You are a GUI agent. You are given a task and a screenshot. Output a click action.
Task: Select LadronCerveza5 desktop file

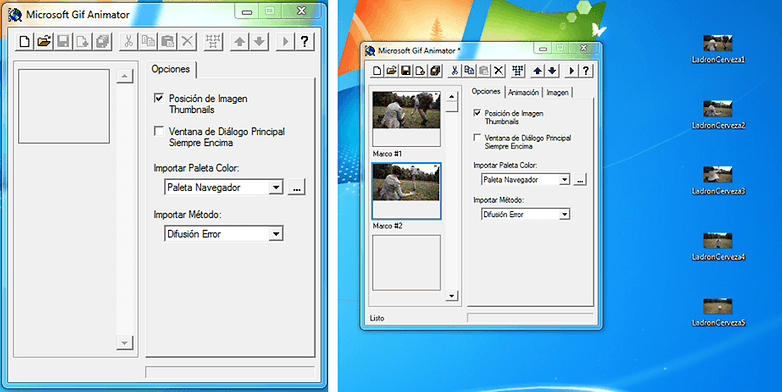tap(718, 312)
